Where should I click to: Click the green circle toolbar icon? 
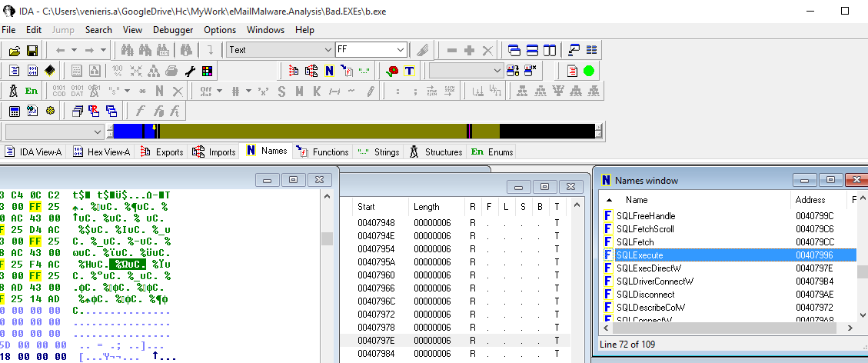point(589,72)
